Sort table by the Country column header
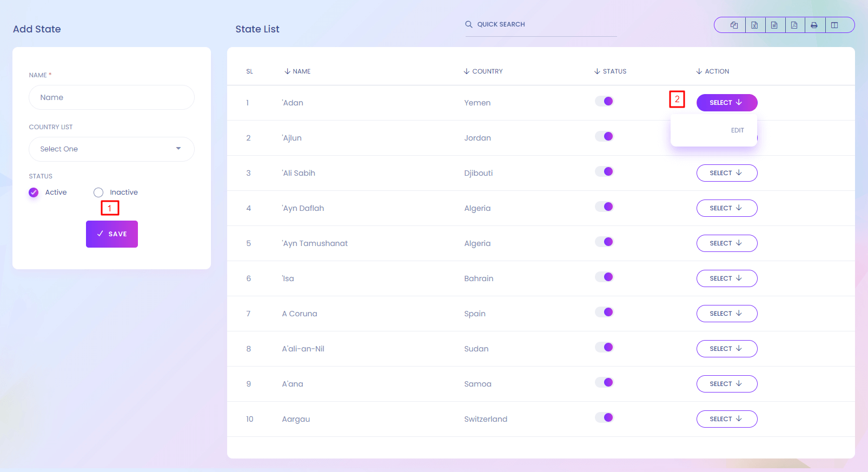This screenshot has width=868, height=472. coord(487,71)
